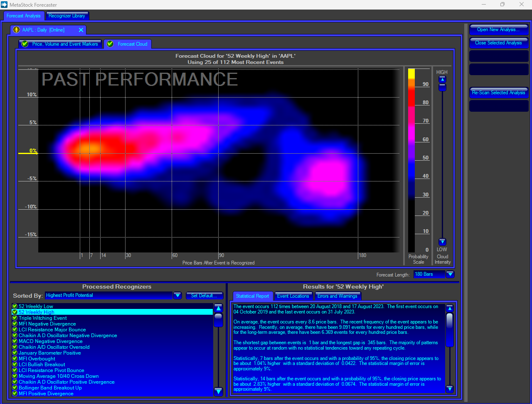Open the Statistical Report tab

pos(253,296)
